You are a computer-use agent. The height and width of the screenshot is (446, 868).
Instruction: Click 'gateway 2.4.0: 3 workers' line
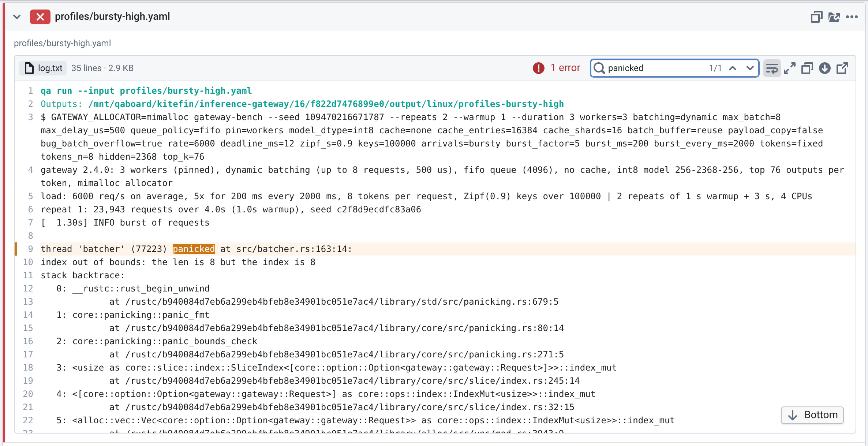442,176
